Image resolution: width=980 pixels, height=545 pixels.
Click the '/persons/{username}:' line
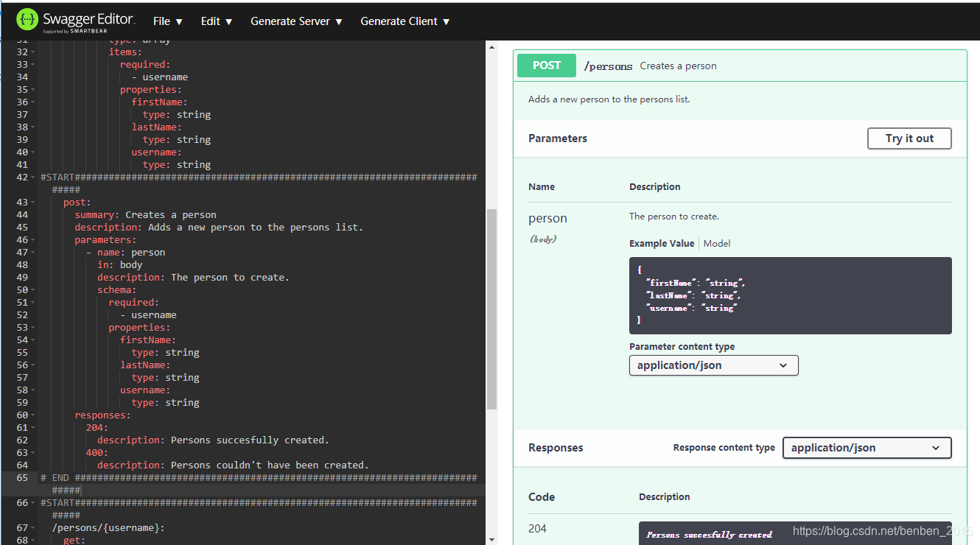click(108, 527)
